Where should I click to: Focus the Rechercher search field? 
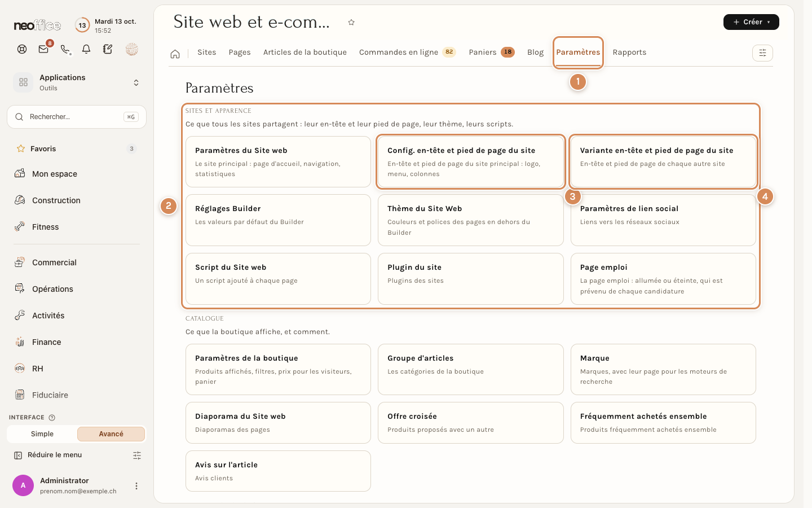tap(77, 117)
